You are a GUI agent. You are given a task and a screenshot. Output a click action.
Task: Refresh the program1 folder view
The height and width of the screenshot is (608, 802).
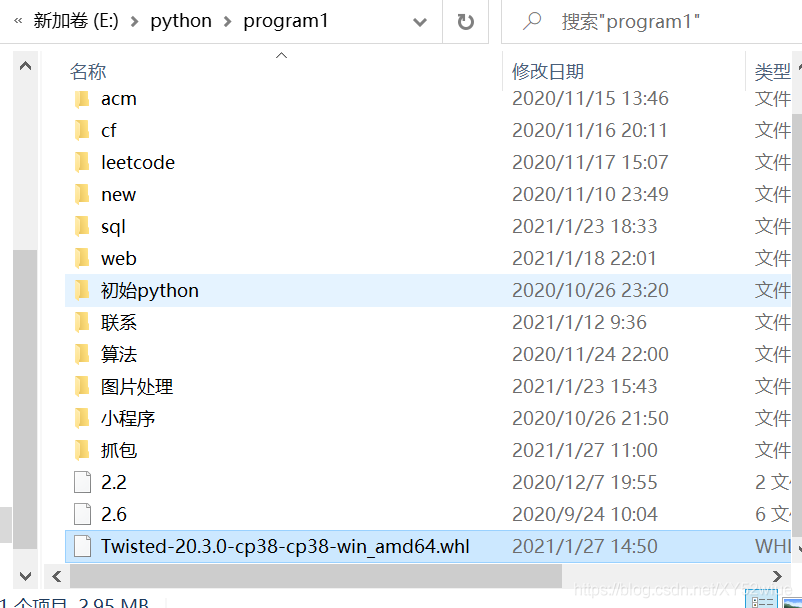[x=465, y=21]
